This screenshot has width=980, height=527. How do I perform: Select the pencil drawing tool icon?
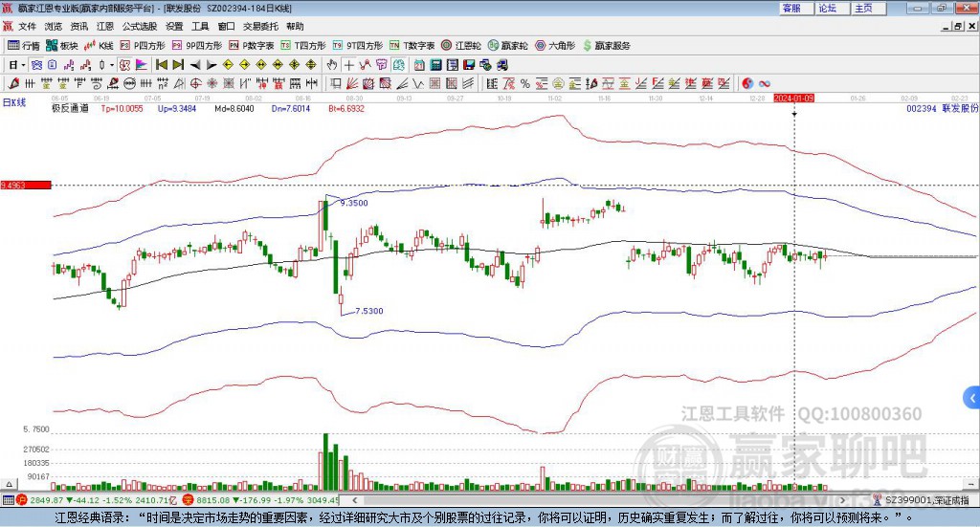pyautogui.click(x=13, y=83)
